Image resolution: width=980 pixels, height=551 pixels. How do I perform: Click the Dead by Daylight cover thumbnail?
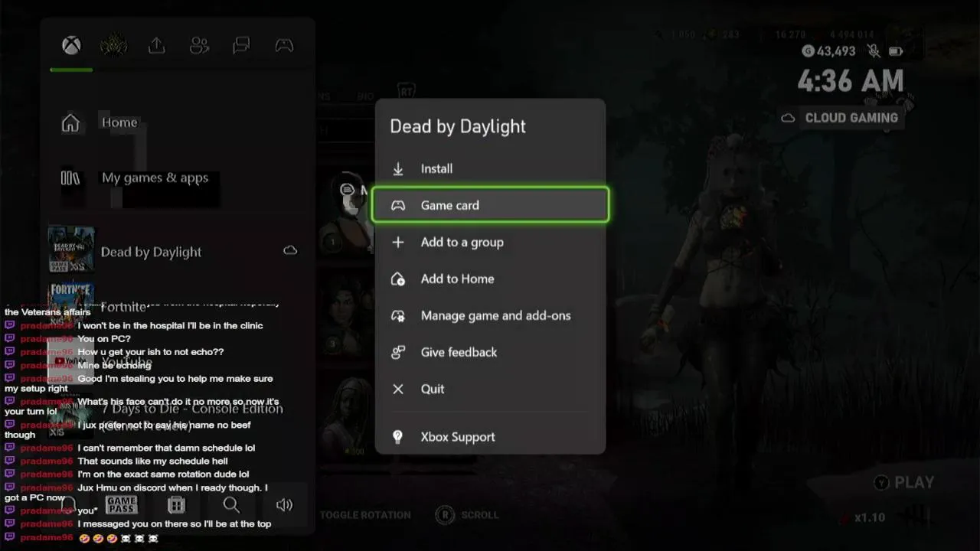(71, 249)
